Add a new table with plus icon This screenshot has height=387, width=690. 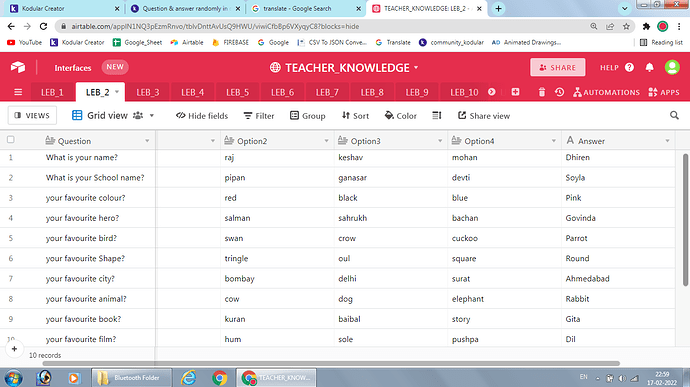(x=515, y=92)
